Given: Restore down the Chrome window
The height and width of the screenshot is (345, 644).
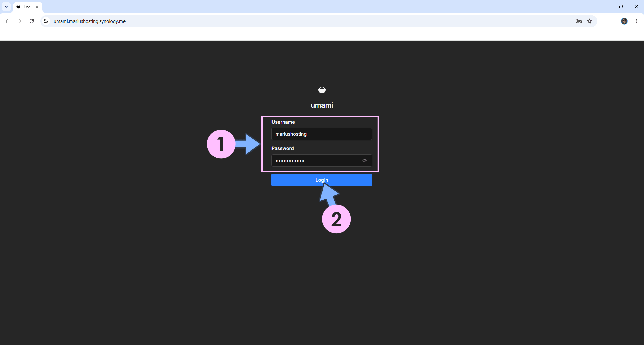Looking at the screenshot, I should [x=621, y=7].
